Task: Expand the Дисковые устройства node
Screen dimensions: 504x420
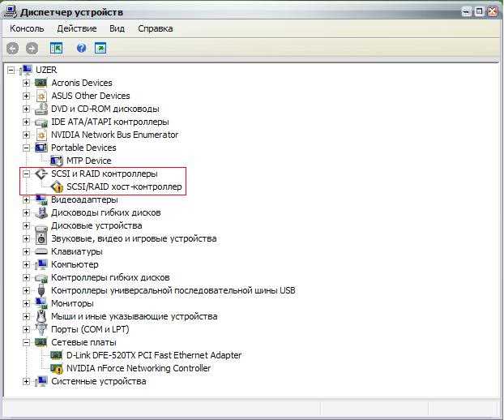Action: pyautogui.click(x=27, y=225)
